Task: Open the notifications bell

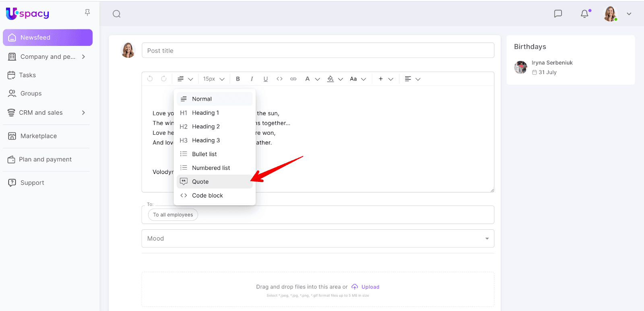Action: pyautogui.click(x=584, y=14)
